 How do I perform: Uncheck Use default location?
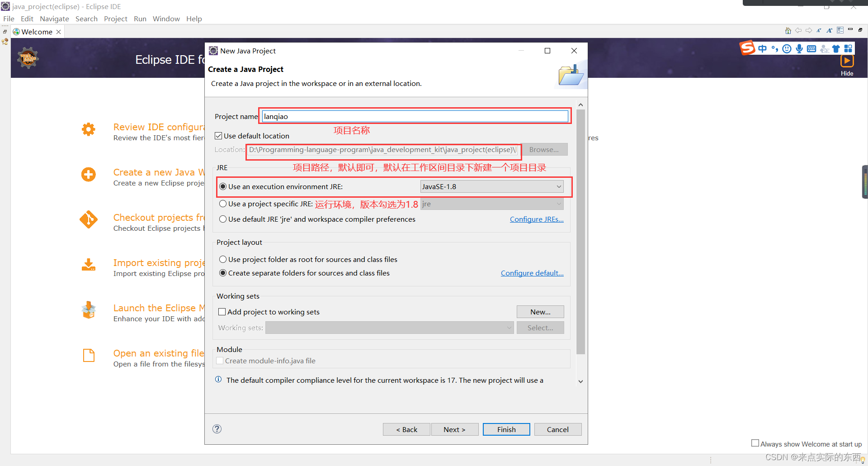pos(219,135)
